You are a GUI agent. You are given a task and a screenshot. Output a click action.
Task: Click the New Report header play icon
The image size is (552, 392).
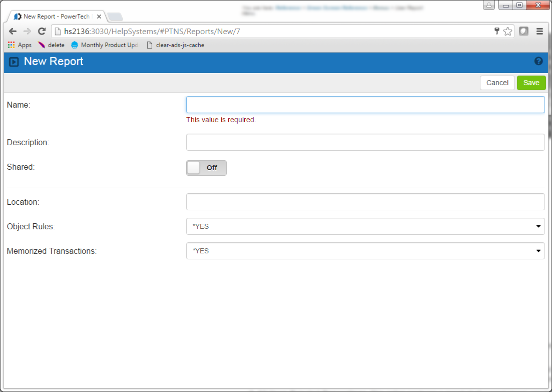pos(14,62)
